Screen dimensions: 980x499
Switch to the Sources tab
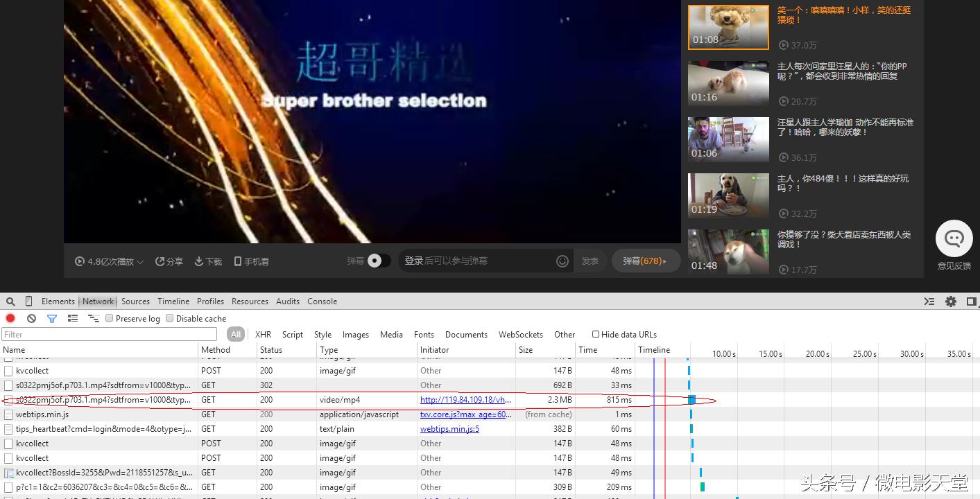[x=135, y=301]
